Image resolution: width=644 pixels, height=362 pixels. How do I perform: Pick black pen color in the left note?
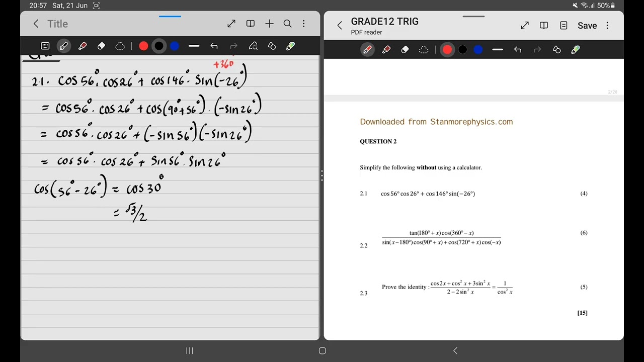pyautogui.click(x=159, y=46)
